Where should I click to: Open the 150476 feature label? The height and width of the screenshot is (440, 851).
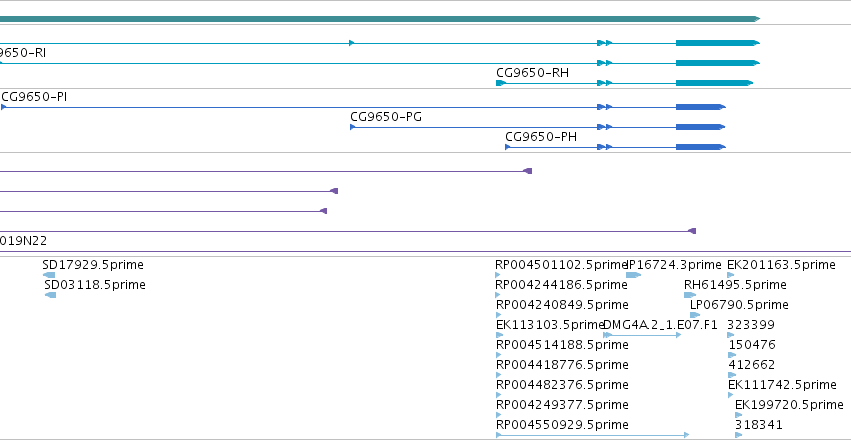[752, 345]
